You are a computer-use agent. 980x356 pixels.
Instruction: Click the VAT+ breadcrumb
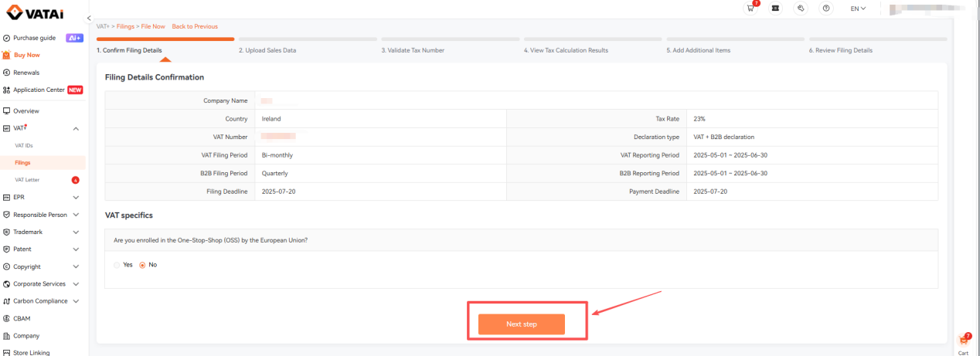103,26
